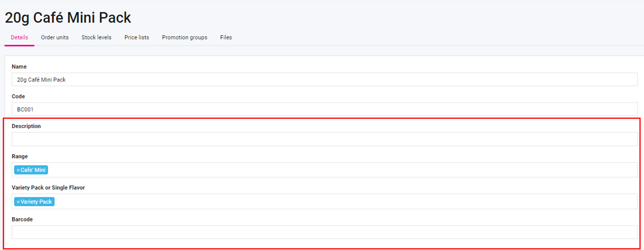Open the Promotion groups tab

coord(184,37)
